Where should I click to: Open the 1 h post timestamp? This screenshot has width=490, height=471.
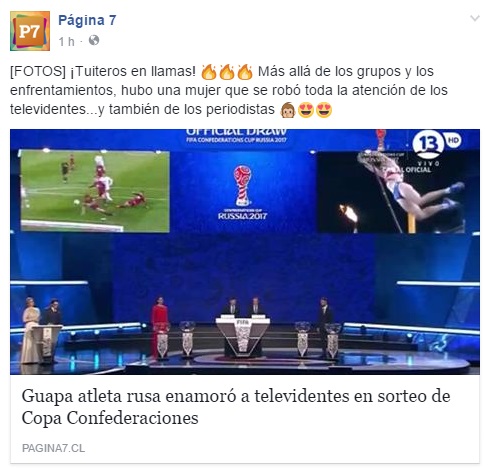point(66,42)
